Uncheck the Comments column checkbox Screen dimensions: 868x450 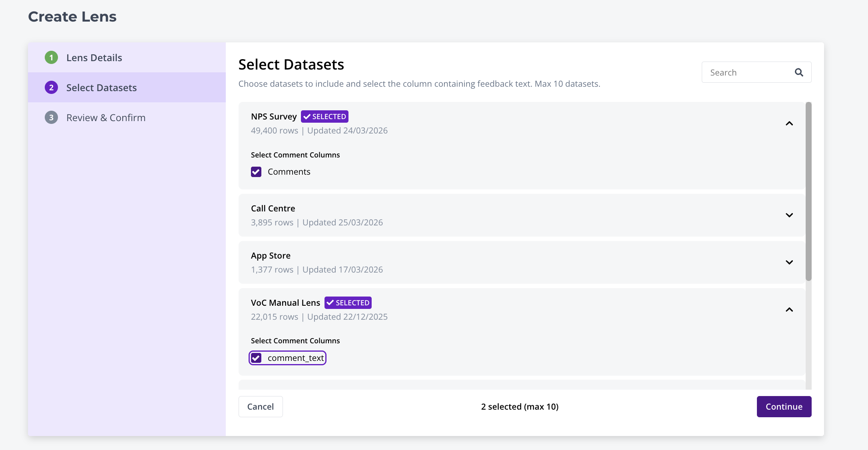256,172
